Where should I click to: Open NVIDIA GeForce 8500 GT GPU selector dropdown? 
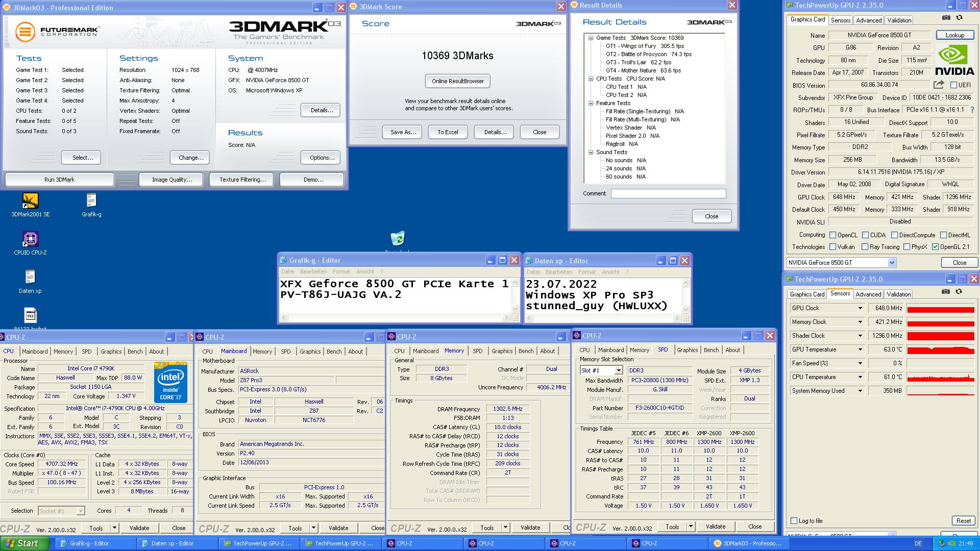tap(892, 263)
